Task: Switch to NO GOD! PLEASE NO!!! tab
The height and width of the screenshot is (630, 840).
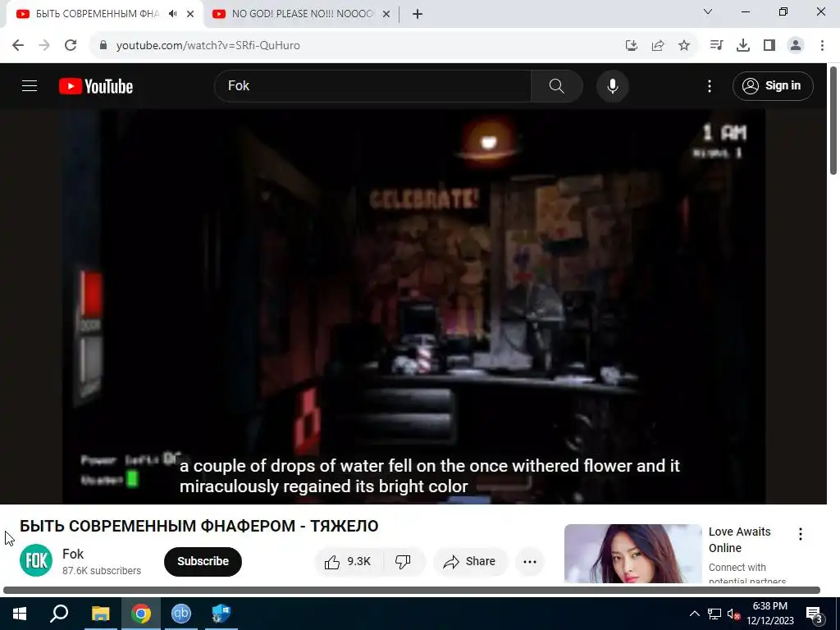Action: point(302,14)
